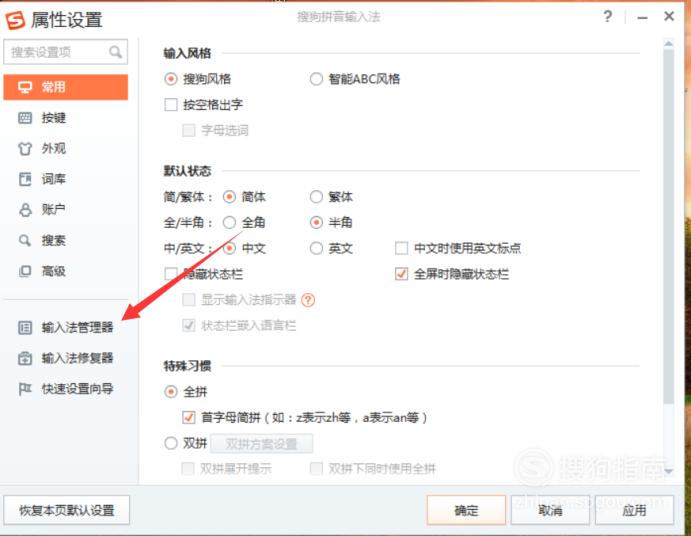This screenshot has height=536, width=691.
Task: Click the 搜索设置项 search field
Action: tap(66, 52)
